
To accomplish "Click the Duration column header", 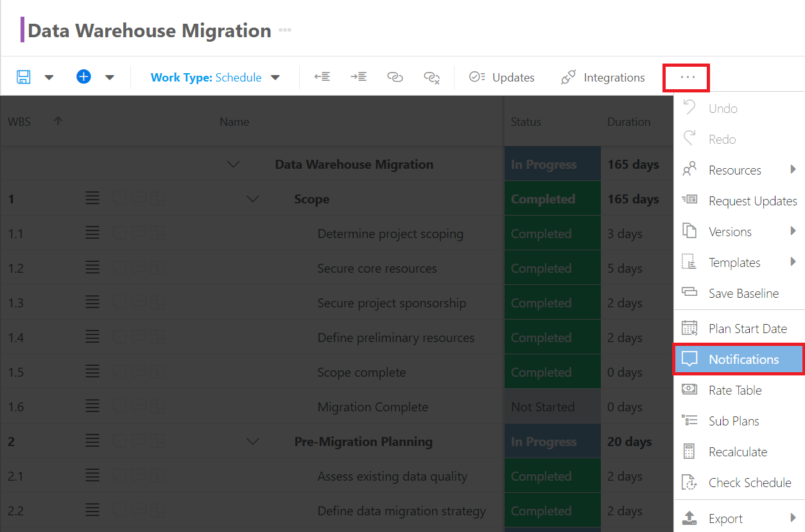I will 629,122.
